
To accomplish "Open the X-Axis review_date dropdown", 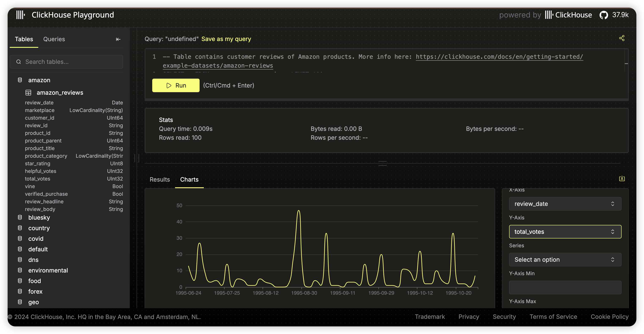I will [565, 204].
